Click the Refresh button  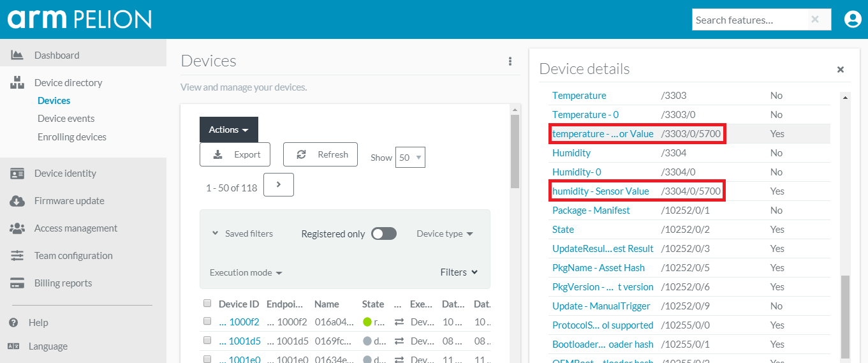point(320,154)
